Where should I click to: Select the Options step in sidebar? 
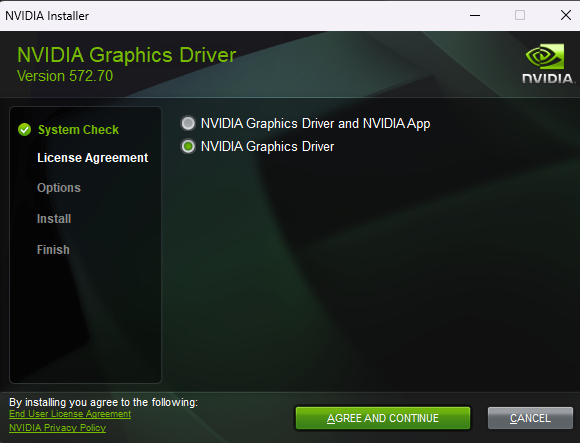[59, 188]
